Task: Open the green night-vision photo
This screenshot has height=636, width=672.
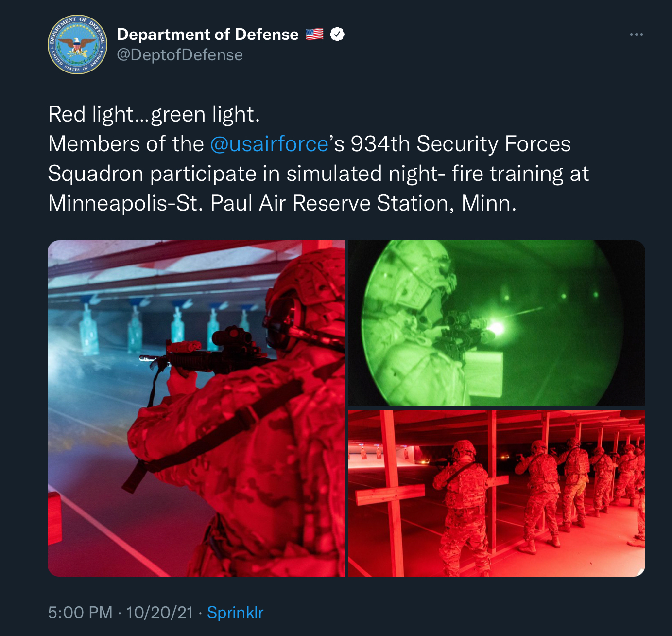Action: click(x=497, y=323)
